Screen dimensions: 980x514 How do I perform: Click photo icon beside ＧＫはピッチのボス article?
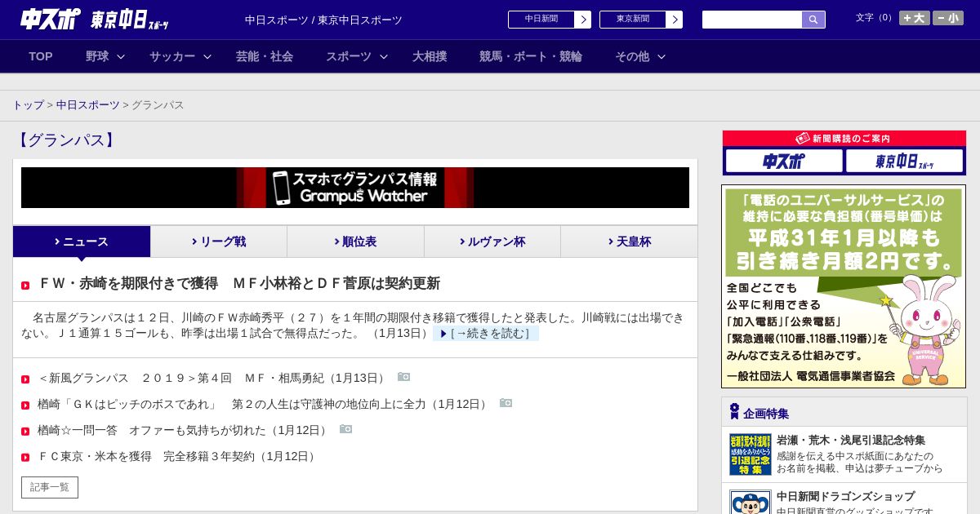[506, 403]
